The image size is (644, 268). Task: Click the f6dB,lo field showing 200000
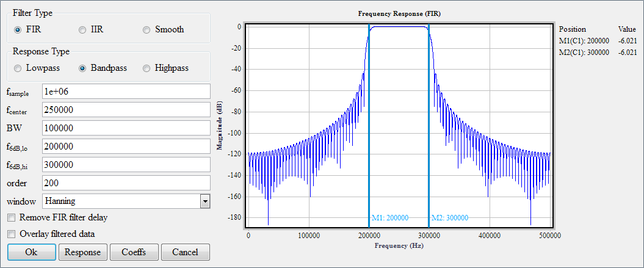126,147
